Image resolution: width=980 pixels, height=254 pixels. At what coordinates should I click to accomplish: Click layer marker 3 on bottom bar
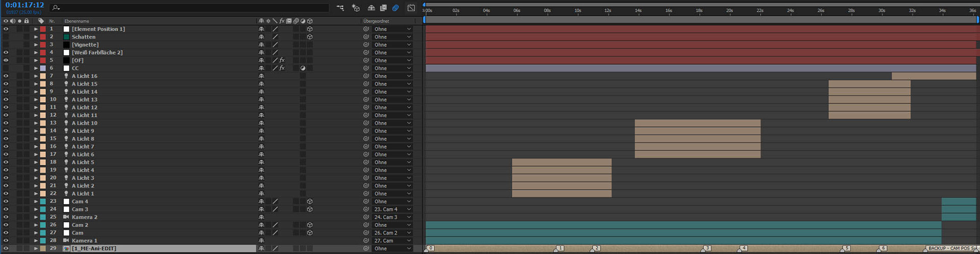706,248
